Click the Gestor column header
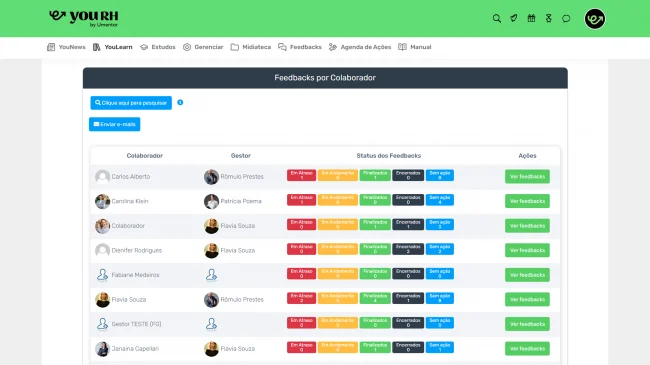The image size is (650, 365). point(241,156)
